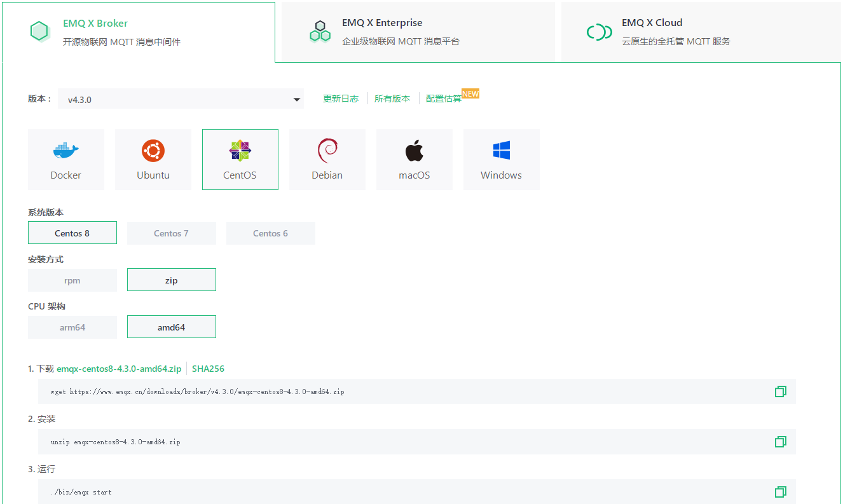Copy the unzip install command
Image resolution: width=843 pixels, height=504 pixels.
point(781,442)
